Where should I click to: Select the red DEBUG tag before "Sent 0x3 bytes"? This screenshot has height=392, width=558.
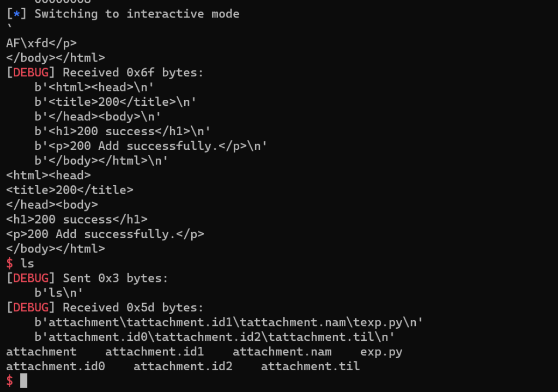(31, 278)
